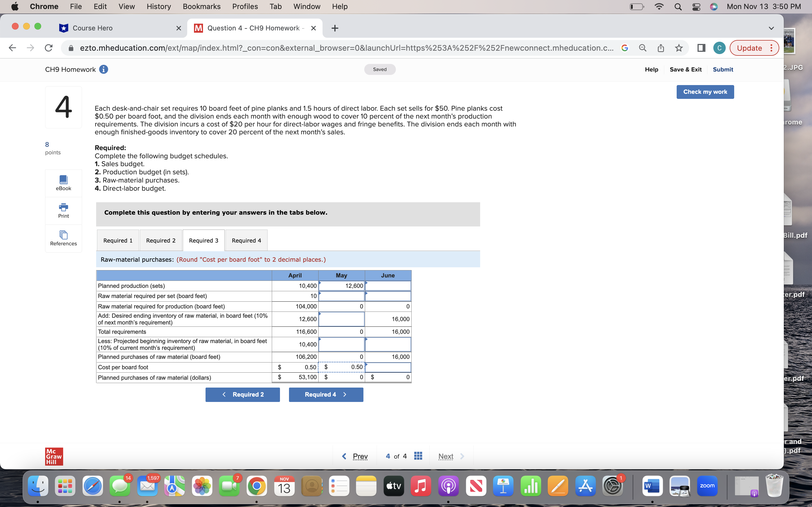Open the References panel

pos(63,238)
